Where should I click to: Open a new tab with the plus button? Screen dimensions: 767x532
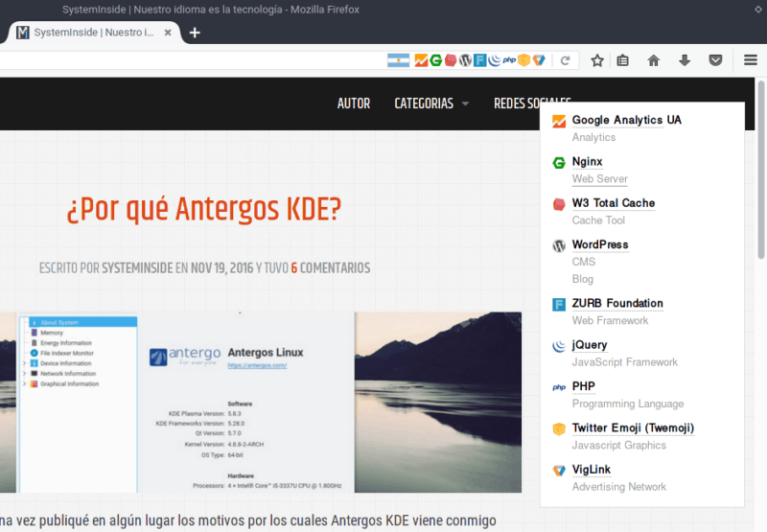[195, 33]
